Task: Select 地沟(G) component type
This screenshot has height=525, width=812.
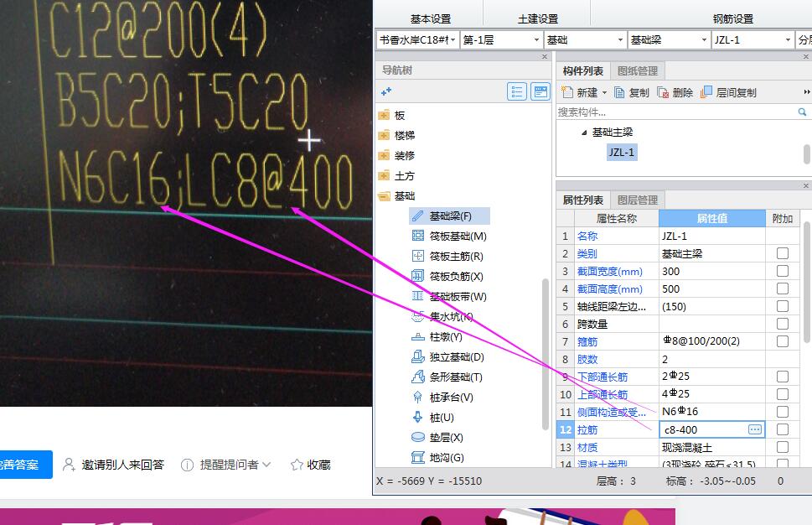Action: tap(437, 458)
